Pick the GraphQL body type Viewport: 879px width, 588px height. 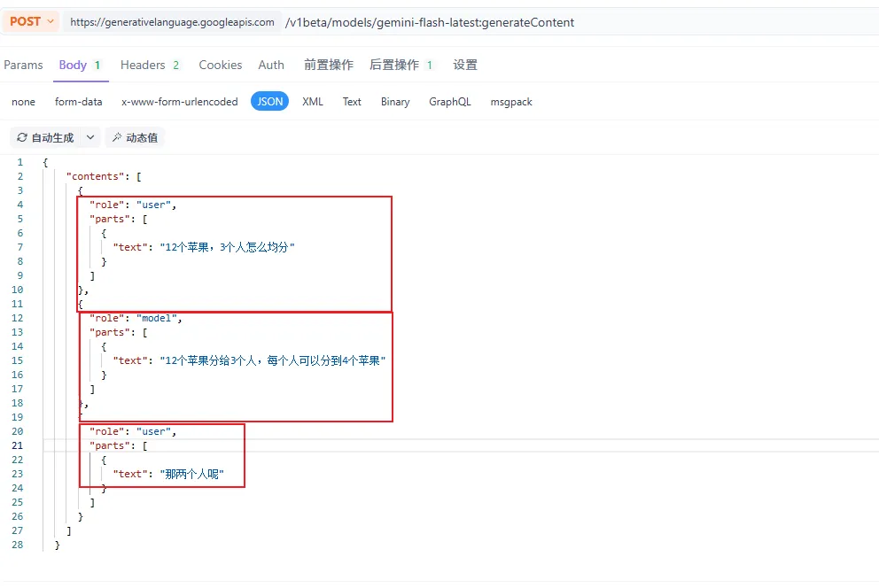[449, 102]
